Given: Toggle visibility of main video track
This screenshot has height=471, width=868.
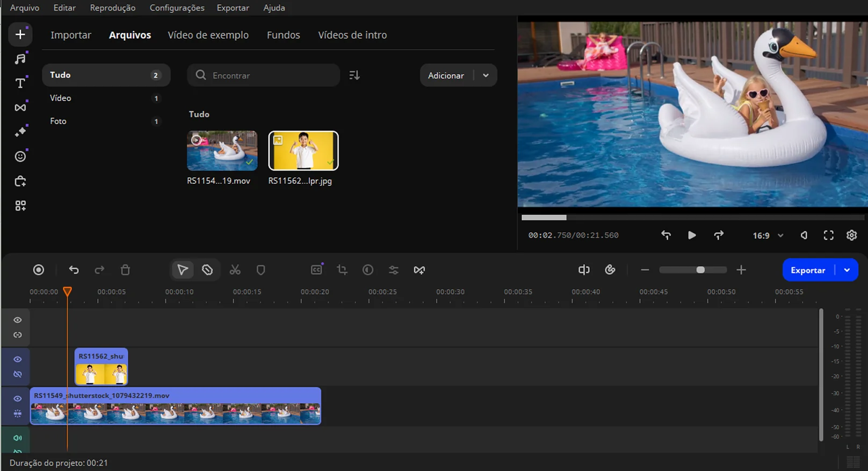Looking at the screenshot, I should (x=18, y=398).
